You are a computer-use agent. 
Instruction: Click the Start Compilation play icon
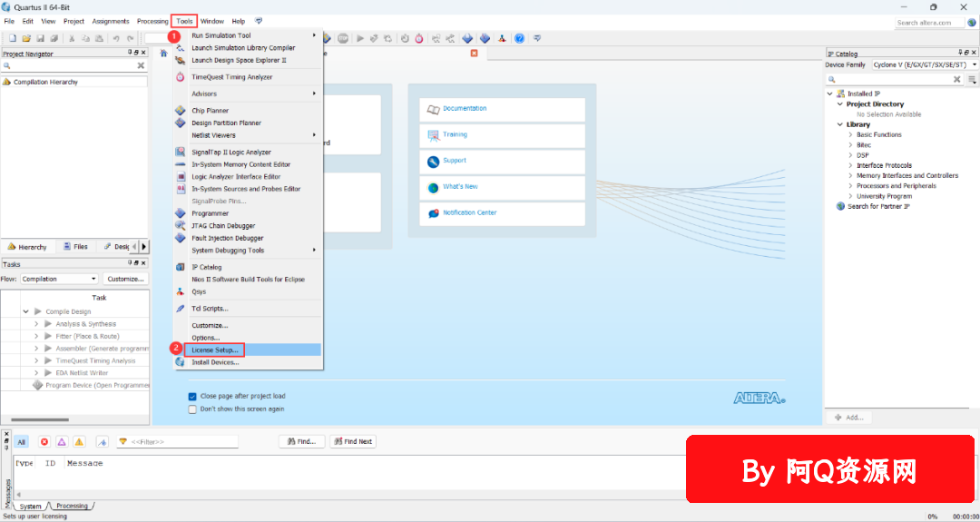(360, 38)
